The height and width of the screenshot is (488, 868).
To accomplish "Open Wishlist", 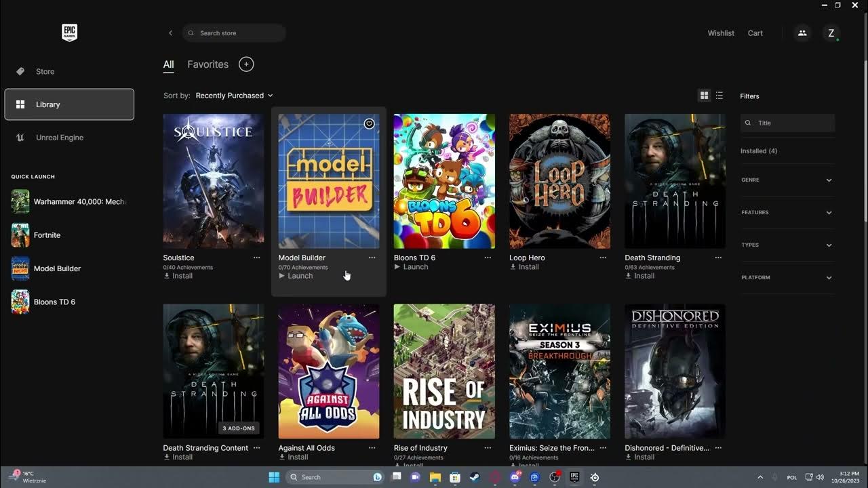I will [721, 33].
